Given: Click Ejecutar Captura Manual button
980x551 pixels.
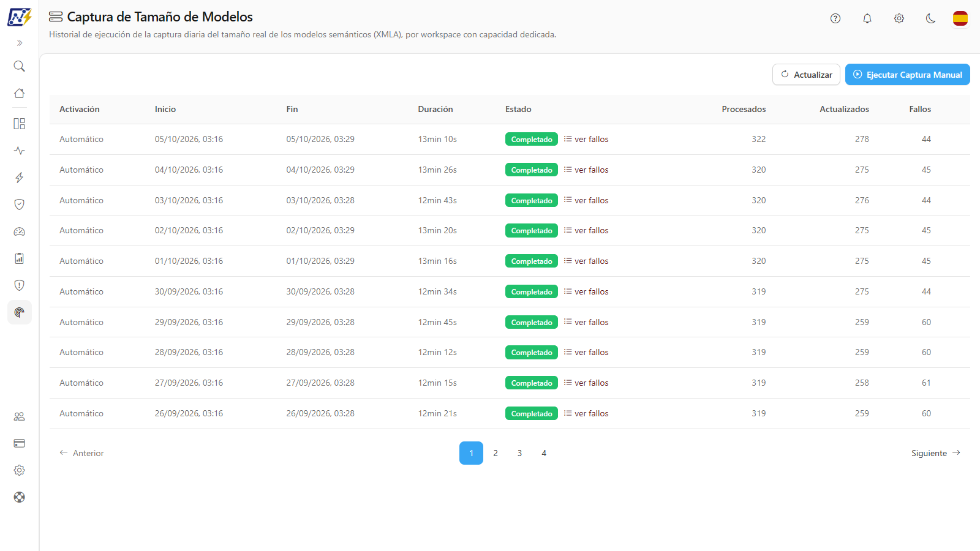Looking at the screenshot, I should click(x=908, y=75).
